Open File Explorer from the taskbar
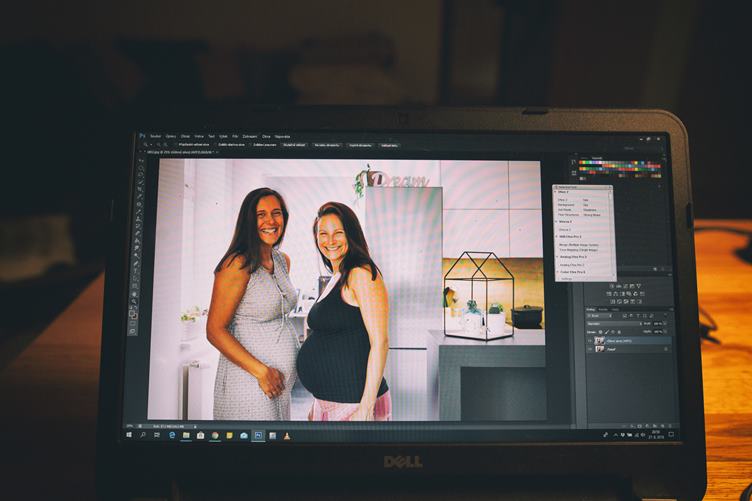Viewport: 752px width, 501px height. [186, 435]
